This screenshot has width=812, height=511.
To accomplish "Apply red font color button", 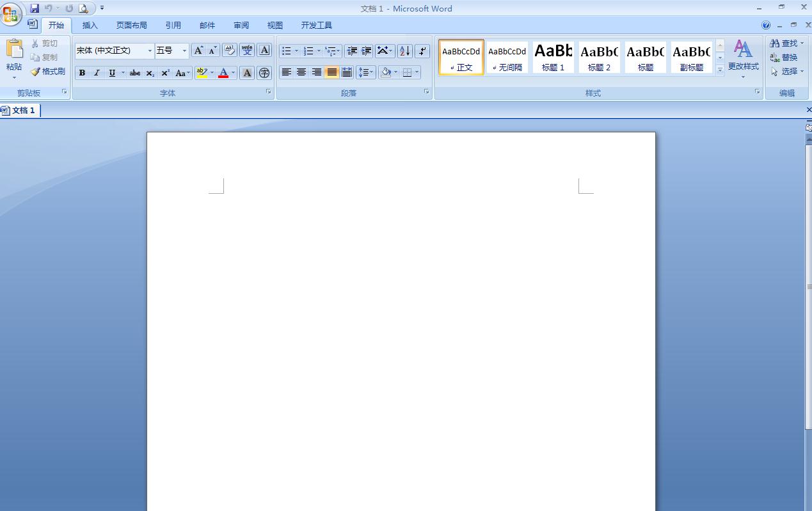I will [223, 73].
